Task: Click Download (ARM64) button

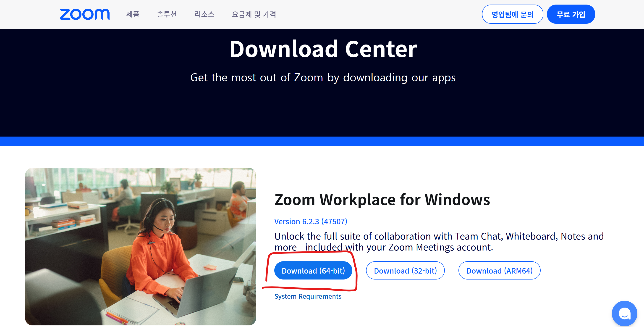Action: pyautogui.click(x=499, y=270)
